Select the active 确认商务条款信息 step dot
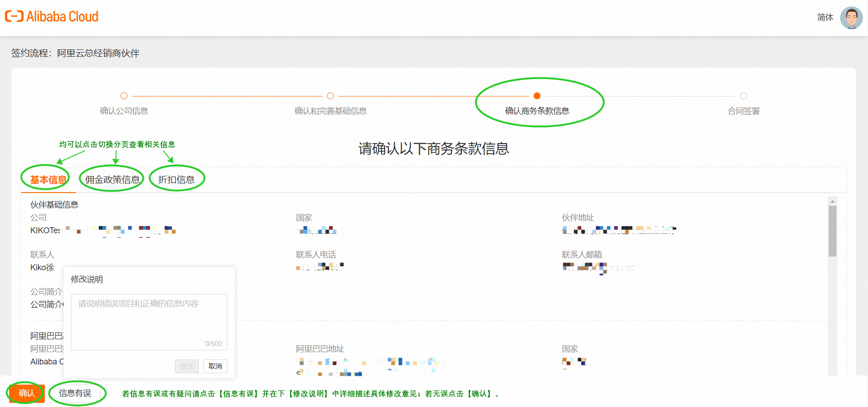This screenshot has width=868, height=407. tap(537, 96)
